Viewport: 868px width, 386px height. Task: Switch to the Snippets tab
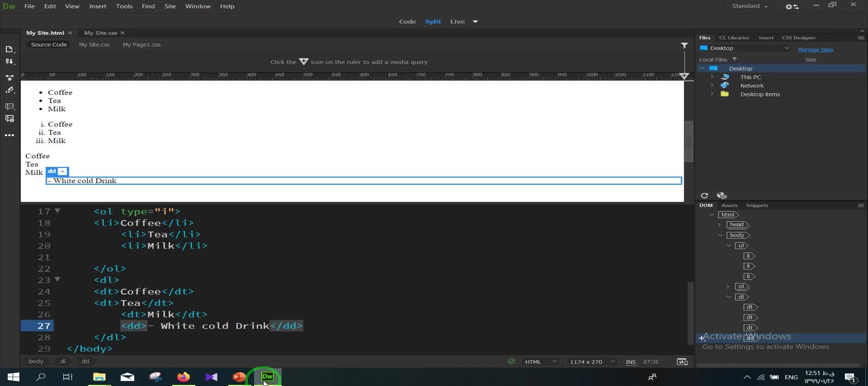(x=757, y=206)
